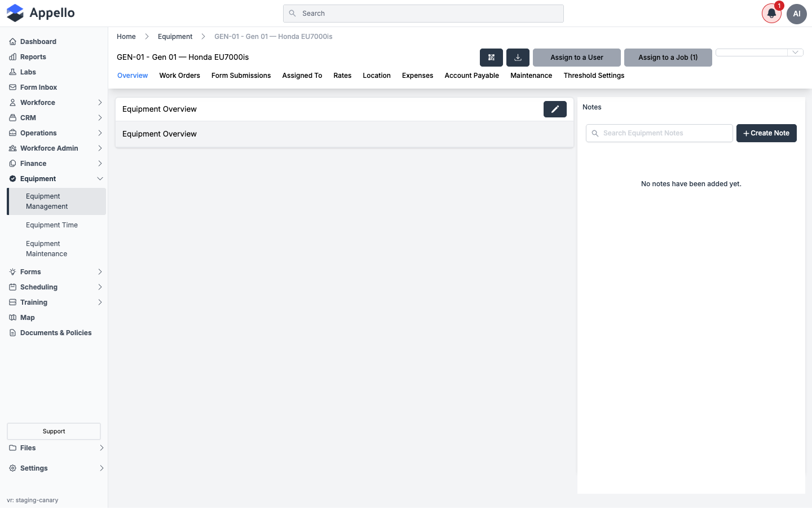812x518 pixels.
Task: Click the Scheduling calendar icon
Action: 12,287
